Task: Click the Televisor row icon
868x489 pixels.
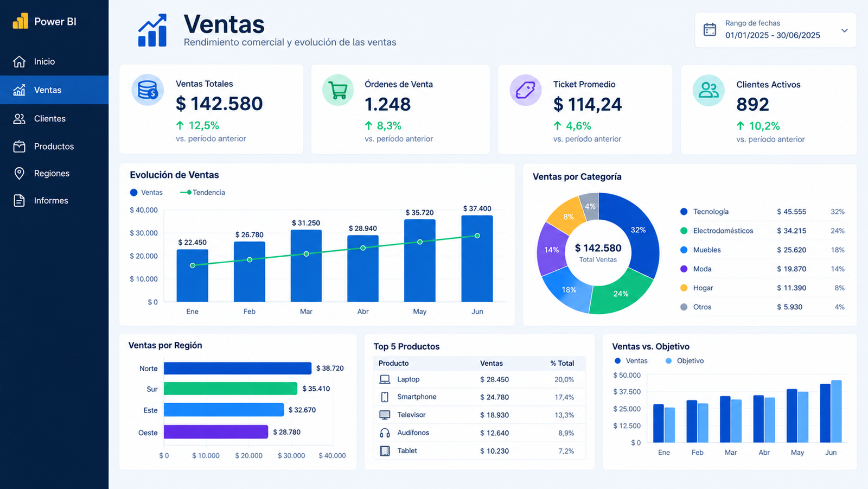Action: 385,415
